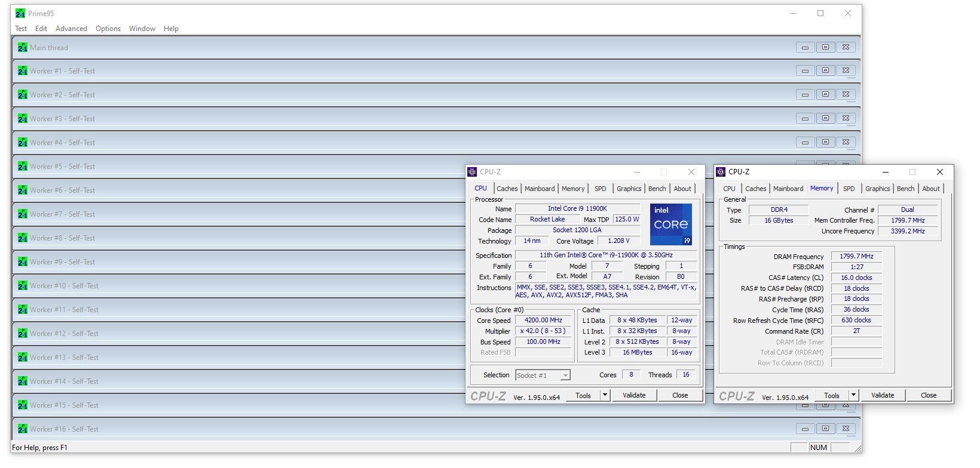Minimize the Main thread child window
This screenshot has height=468, width=980.
click(x=805, y=47)
